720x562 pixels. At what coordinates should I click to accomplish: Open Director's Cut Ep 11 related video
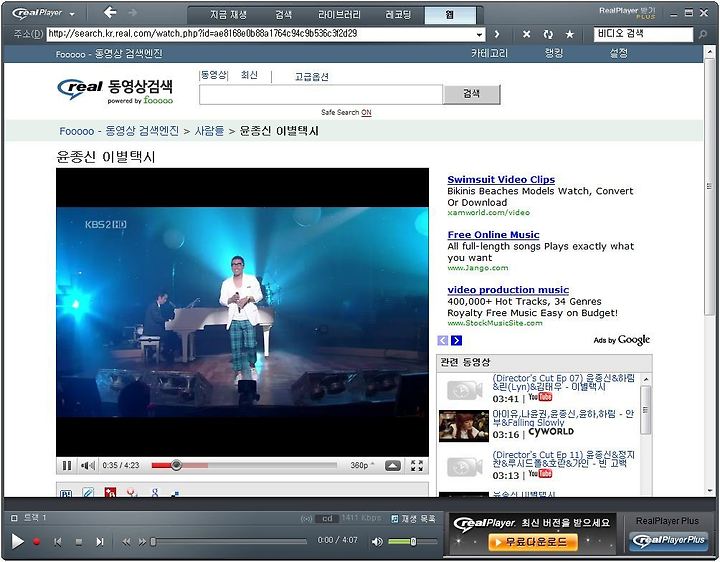(x=563, y=459)
